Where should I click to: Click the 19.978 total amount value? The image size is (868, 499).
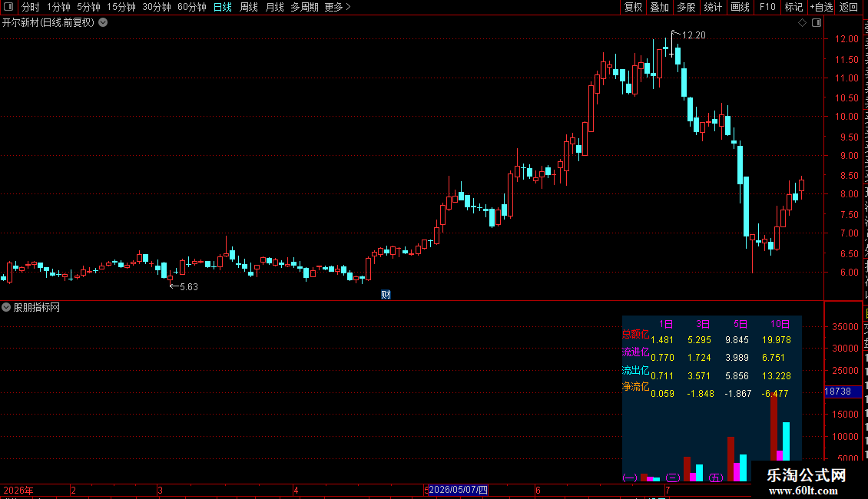pyautogui.click(x=776, y=340)
